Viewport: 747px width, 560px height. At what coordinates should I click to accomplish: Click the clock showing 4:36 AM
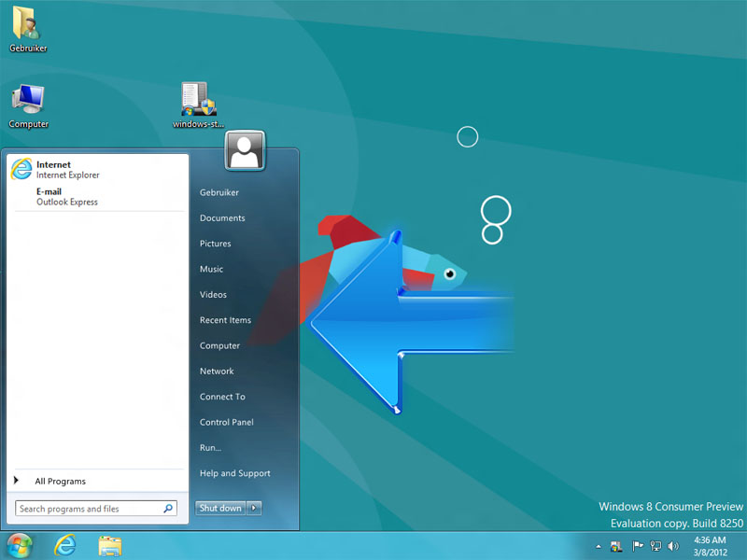point(710,546)
